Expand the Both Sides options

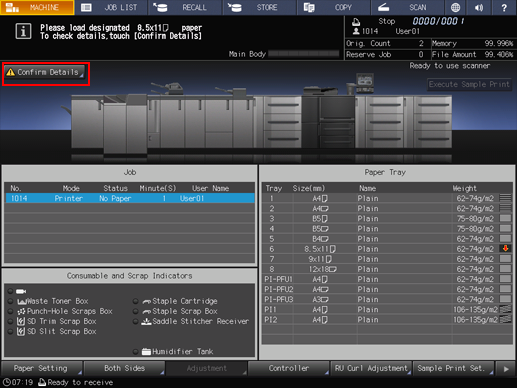[x=124, y=368]
